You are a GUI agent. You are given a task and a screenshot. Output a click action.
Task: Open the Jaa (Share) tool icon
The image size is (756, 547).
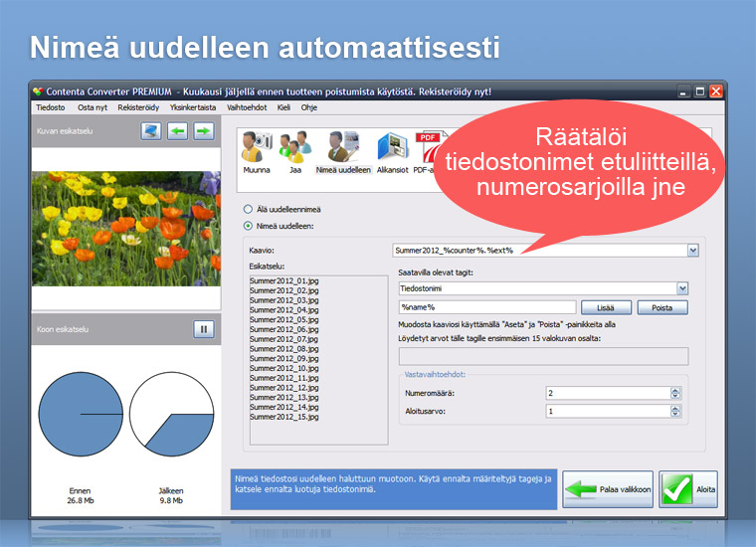pyautogui.click(x=295, y=147)
